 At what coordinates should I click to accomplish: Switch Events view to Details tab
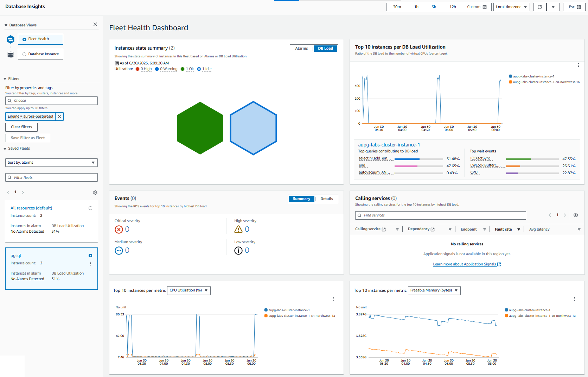(327, 199)
